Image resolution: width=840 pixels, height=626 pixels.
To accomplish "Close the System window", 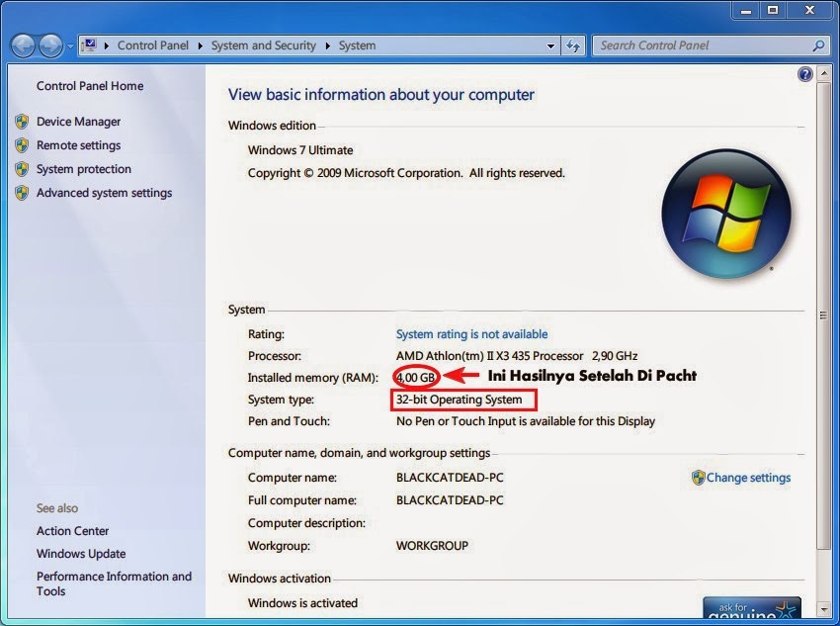I will [x=810, y=10].
